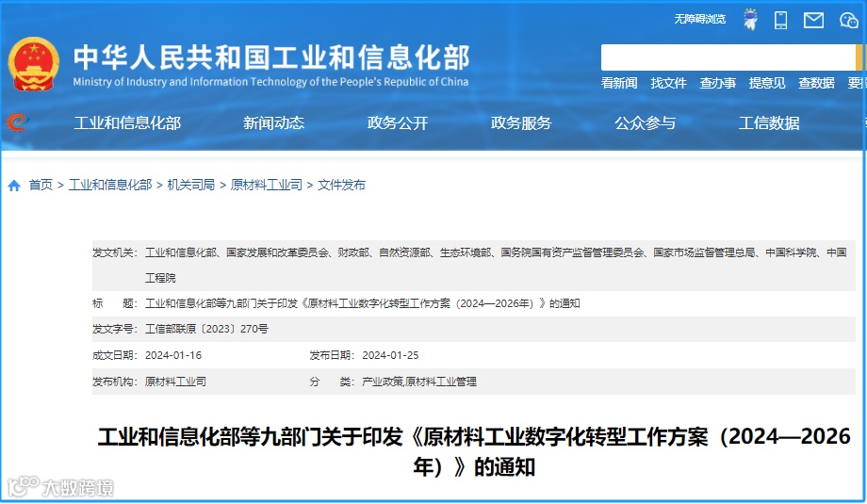Open the WeChat icon in header
This screenshot has width=867, height=504.
coord(849,21)
